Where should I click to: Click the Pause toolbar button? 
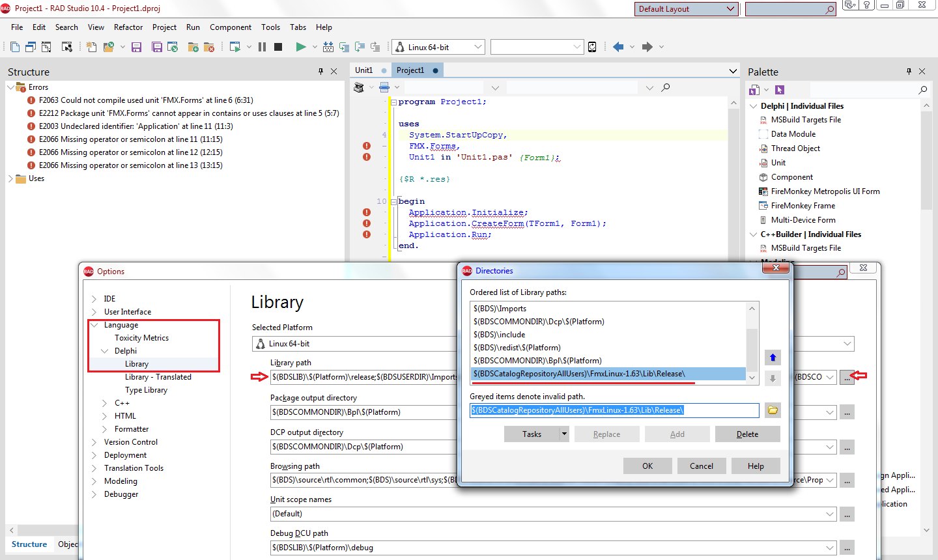pyautogui.click(x=262, y=47)
